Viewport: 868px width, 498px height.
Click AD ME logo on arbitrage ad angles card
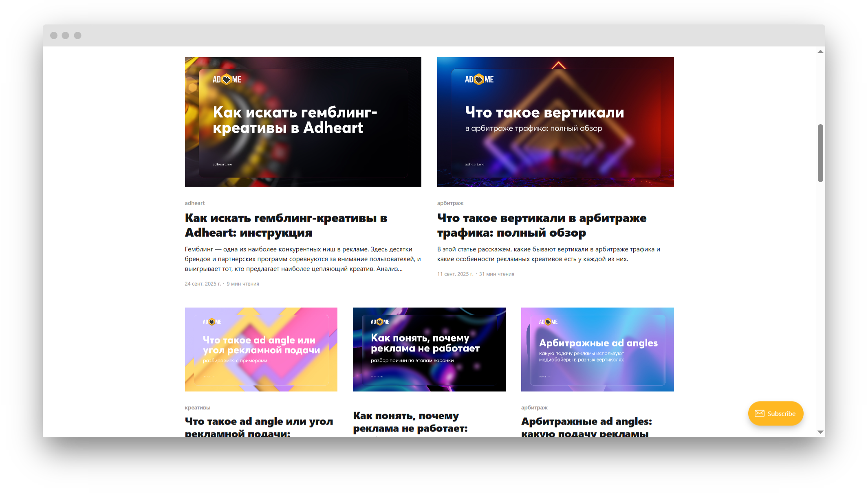pyautogui.click(x=548, y=322)
